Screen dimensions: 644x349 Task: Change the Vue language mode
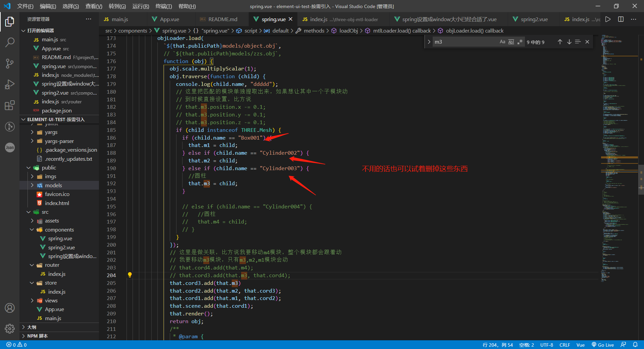click(580, 345)
